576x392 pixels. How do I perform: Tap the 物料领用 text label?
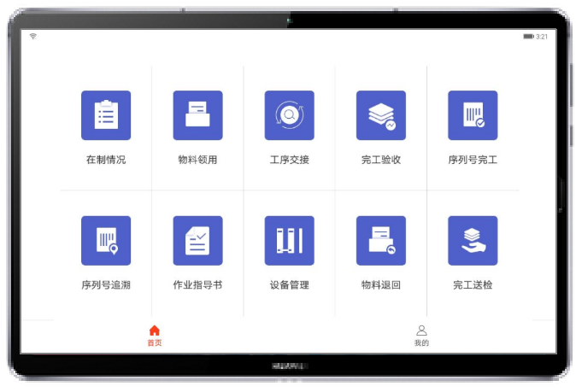(197, 160)
